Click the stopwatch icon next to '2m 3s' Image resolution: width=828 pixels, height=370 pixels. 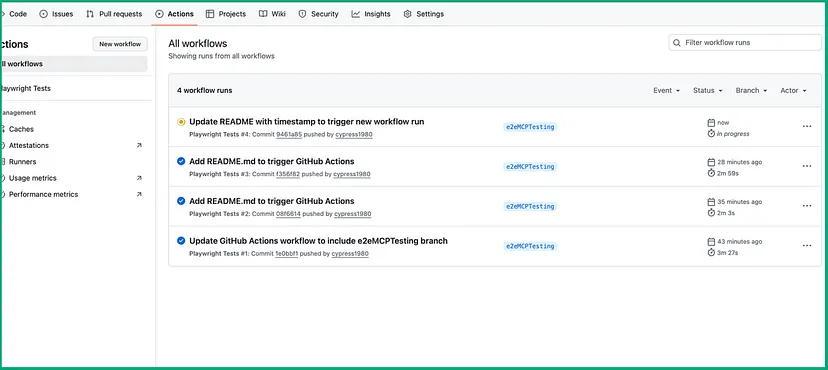pyautogui.click(x=711, y=213)
